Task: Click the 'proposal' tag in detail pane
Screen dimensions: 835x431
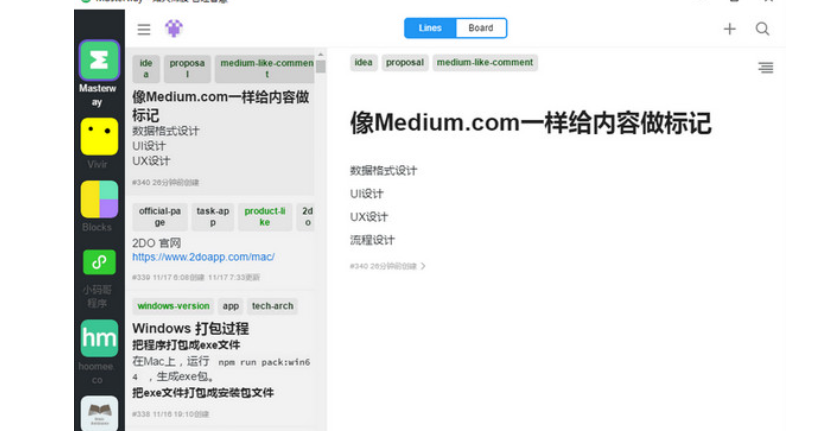Action: pyautogui.click(x=405, y=62)
